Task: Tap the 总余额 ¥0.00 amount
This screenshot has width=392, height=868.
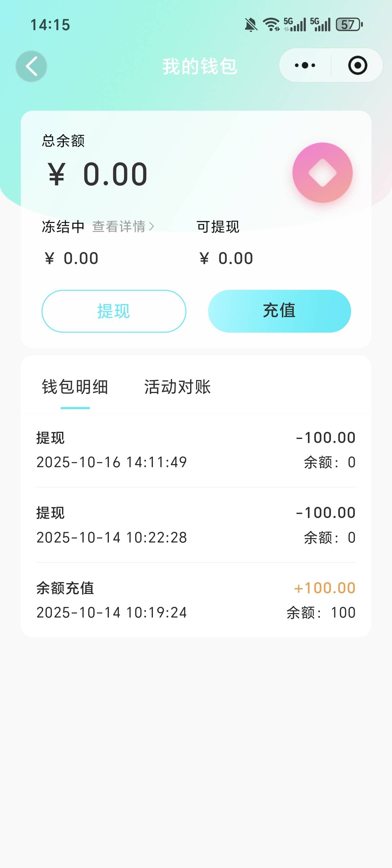Action: tap(98, 174)
